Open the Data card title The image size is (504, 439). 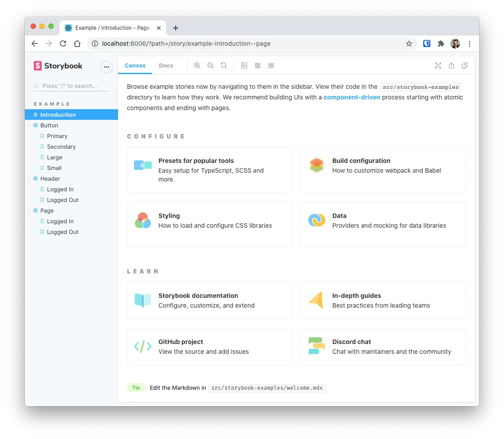[339, 216]
